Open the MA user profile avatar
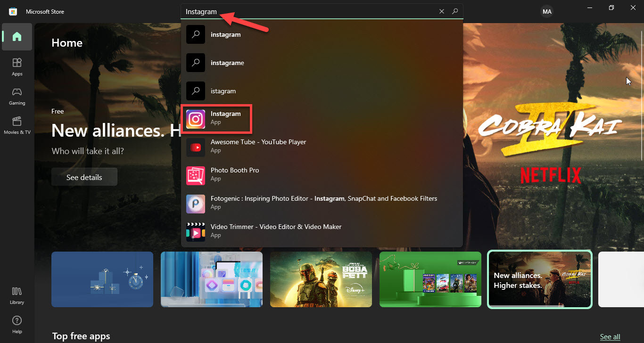Viewport: 644px width, 343px height. tap(547, 12)
